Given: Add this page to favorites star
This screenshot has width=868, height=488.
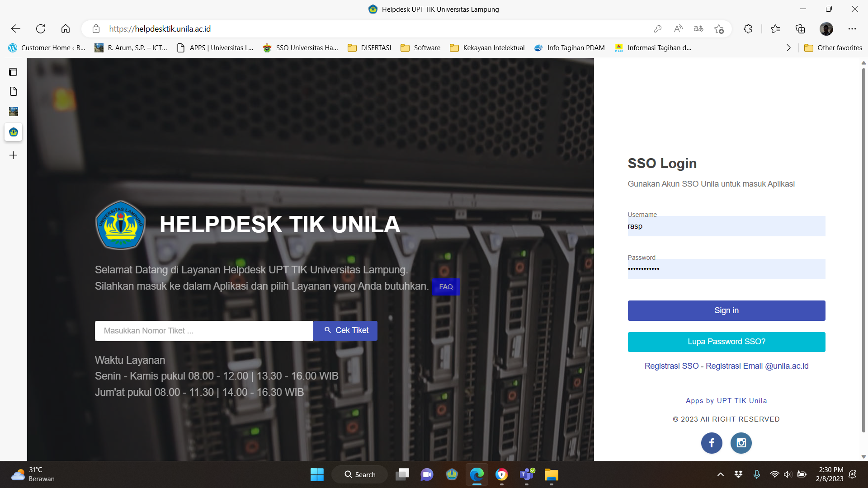Looking at the screenshot, I should pyautogui.click(x=719, y=29).
